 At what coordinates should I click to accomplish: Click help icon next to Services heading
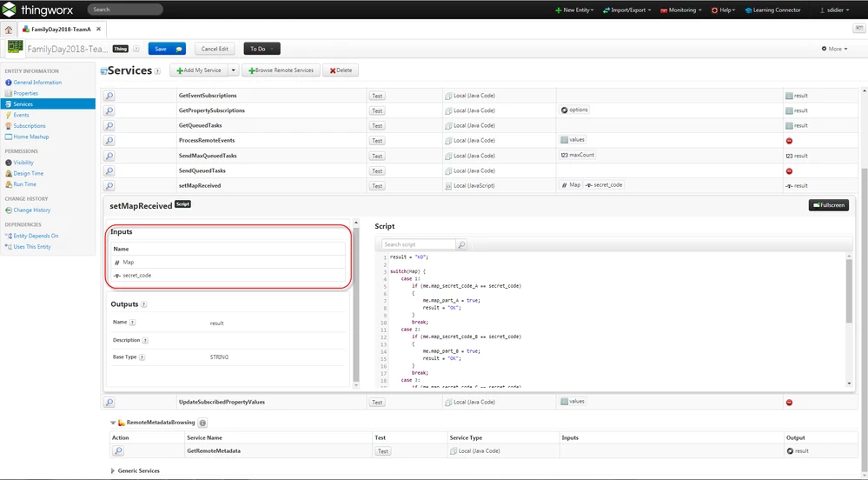pos(157,71)
